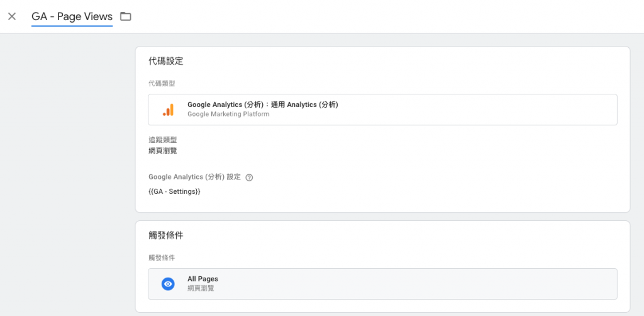
Task: Click the Google Analytics bar chart icon
Action: (168, 110)
